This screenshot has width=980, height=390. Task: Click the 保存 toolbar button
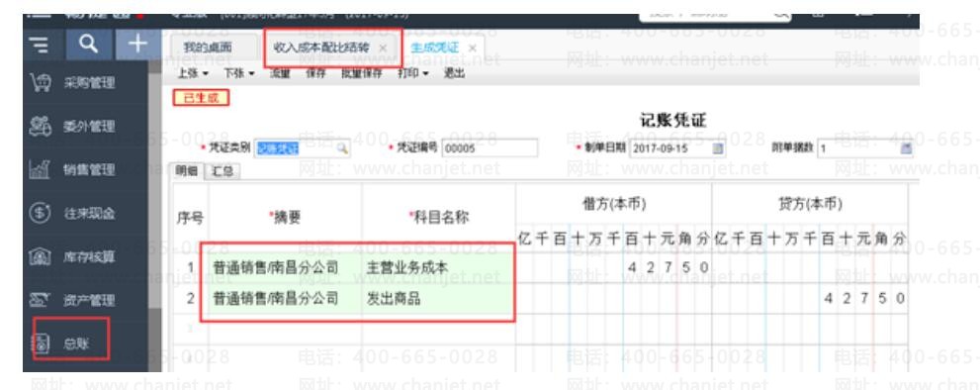(x=315, y=73)
